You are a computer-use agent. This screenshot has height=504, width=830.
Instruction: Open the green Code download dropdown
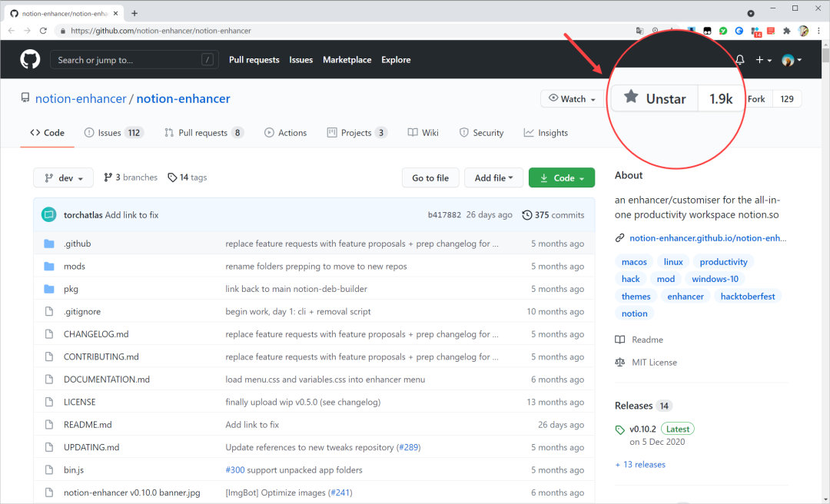point(562,178)
